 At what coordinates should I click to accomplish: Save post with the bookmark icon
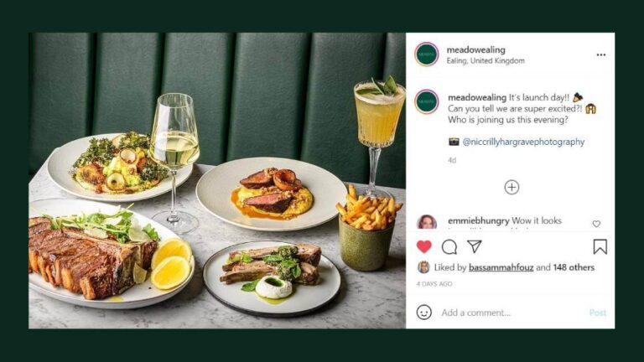click(x=600, y=246)
